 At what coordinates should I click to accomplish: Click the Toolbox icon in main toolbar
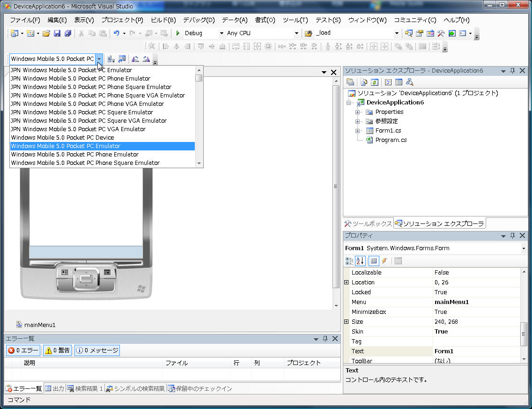point(441,33)
